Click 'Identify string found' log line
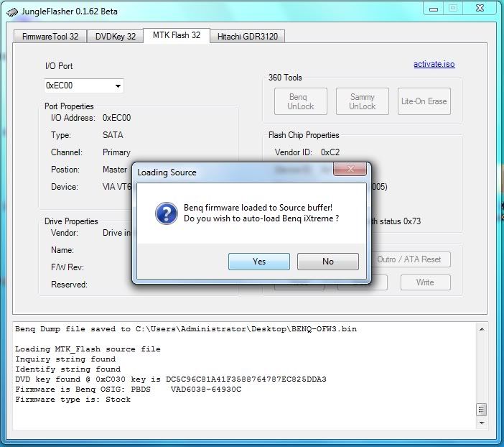The height and width of the screenshot is (447, 504). click(67, 369)
